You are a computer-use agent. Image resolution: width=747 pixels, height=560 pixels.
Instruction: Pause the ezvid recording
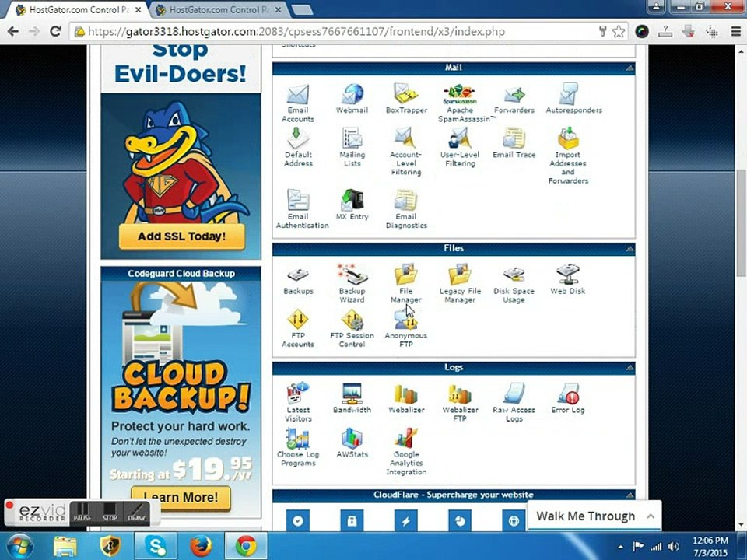pyautogui.click(x=82, y=512)
